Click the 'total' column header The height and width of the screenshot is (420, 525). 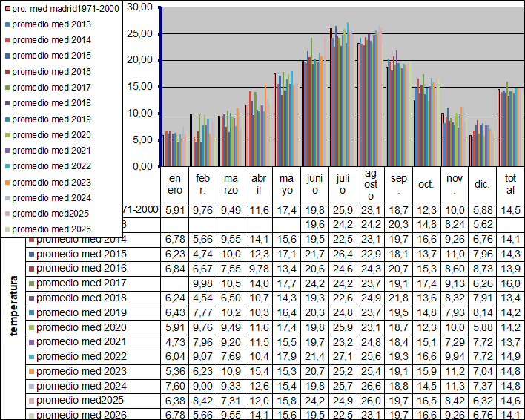[x=509, y=183]
